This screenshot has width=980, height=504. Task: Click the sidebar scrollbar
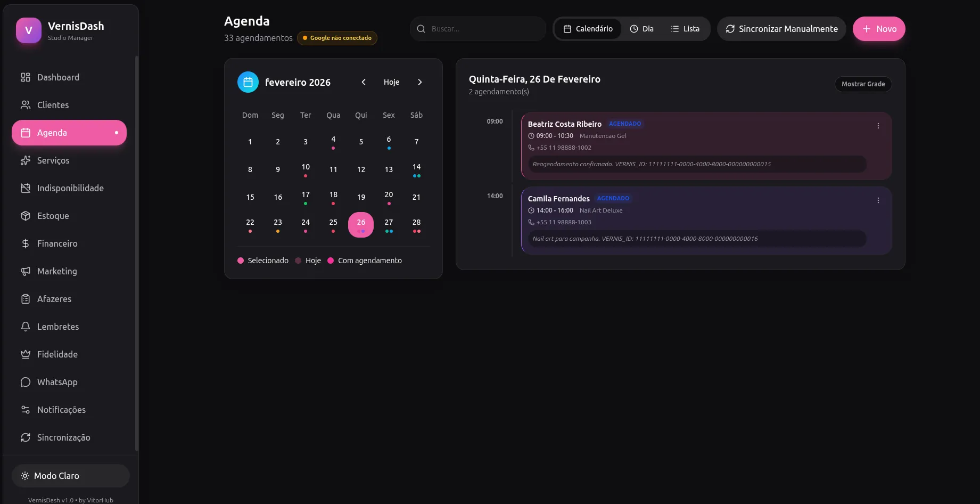click(x=137, y=253)
